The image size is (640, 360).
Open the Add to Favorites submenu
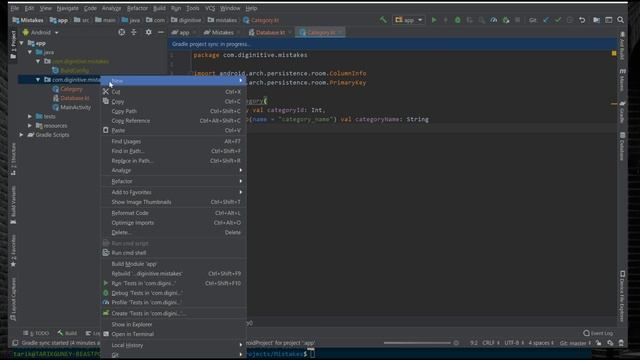tap(173, 192)
